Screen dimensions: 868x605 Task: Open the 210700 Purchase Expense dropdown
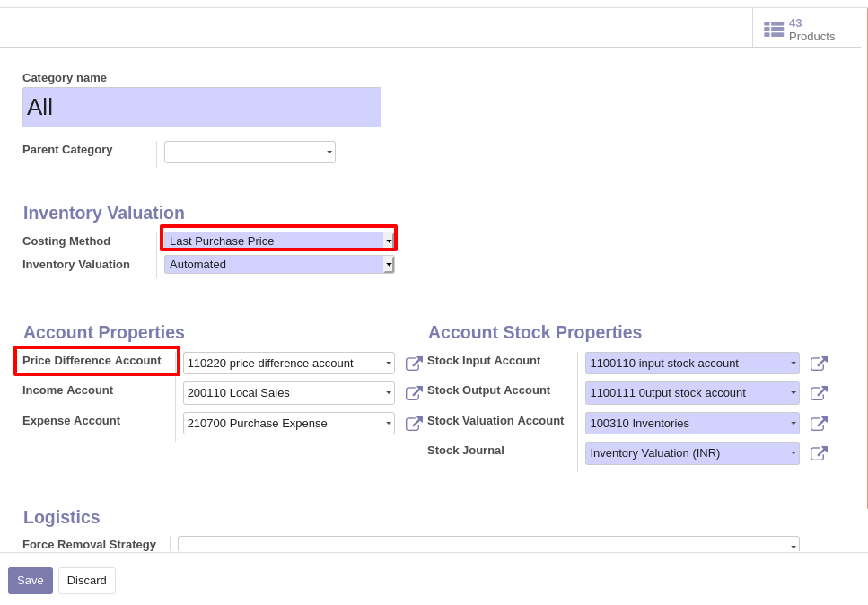coord(288,424)
